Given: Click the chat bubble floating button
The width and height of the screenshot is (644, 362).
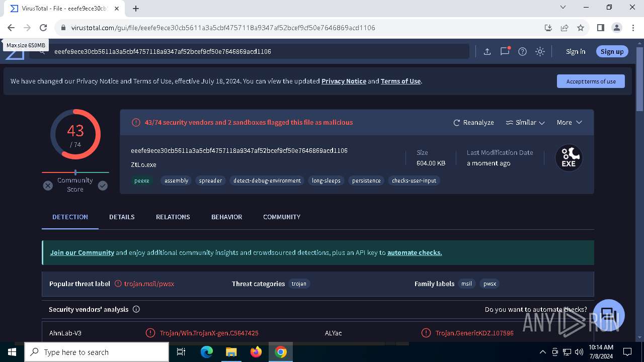Looking at the screenshot, I should pos(608,315).
